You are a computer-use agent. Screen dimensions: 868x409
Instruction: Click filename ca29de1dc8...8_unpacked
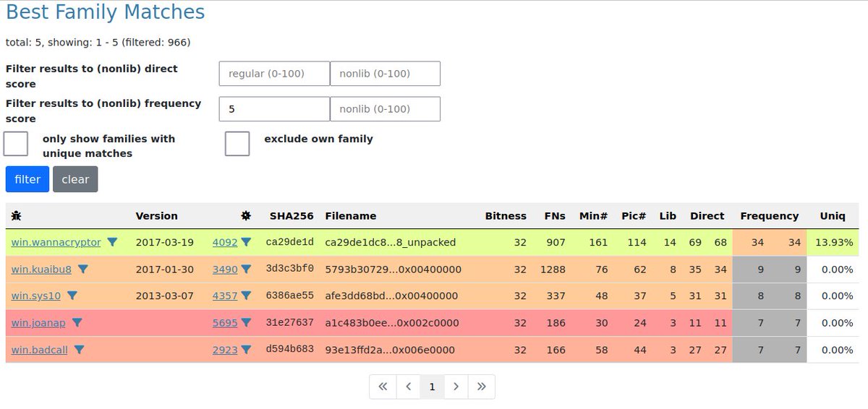(391, 243)
